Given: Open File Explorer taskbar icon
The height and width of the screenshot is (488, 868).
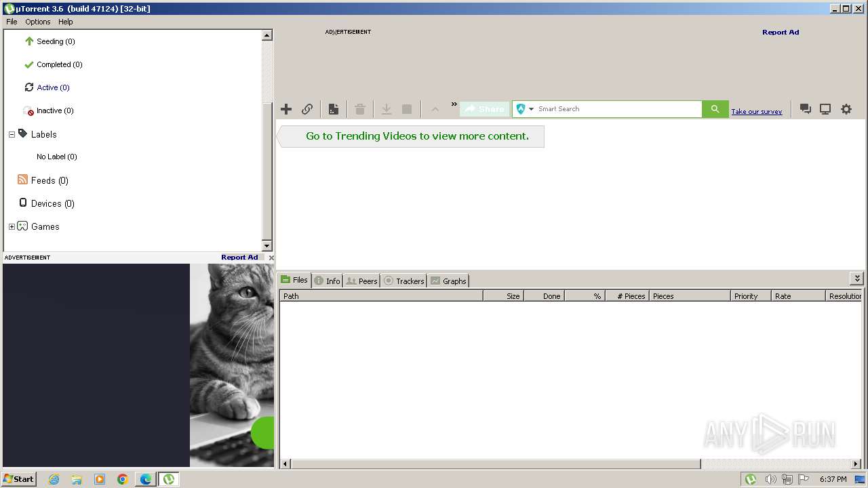Looking at the screenshot, I should pyautogui.click(x=77, y=479).
